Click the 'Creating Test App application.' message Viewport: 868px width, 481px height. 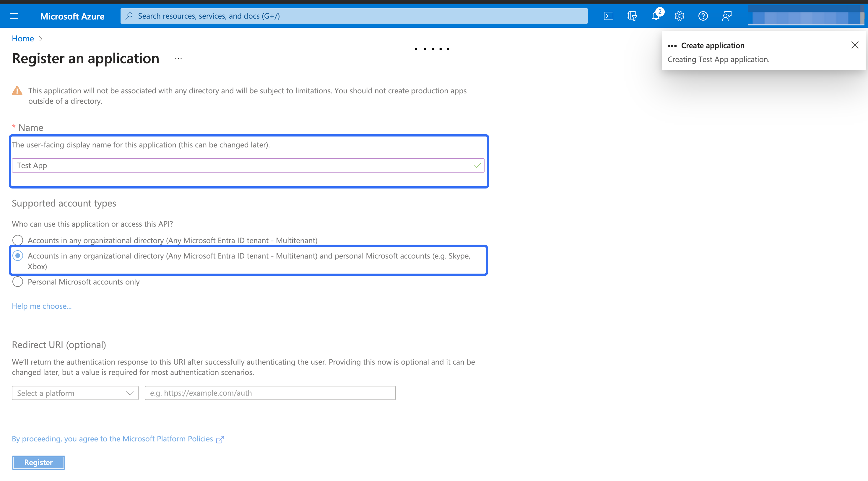coord(719,59)
